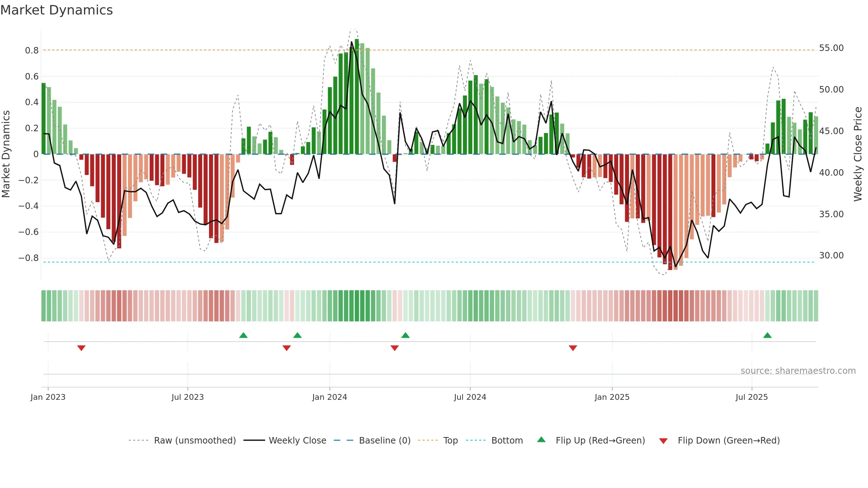Toggle Flip Down (Green→Red) legend item
The width and height of the screenshot is (868, 488).
coord(719,440)
